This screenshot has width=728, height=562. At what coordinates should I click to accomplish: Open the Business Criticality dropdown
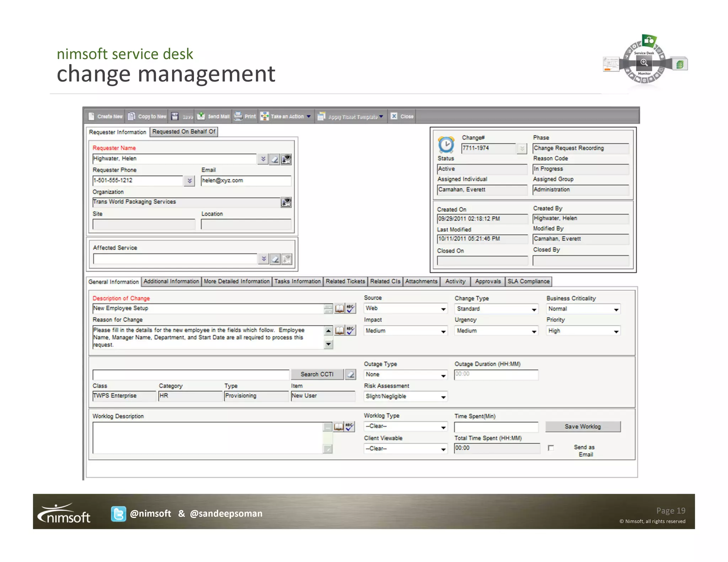[x=583, y=309]
